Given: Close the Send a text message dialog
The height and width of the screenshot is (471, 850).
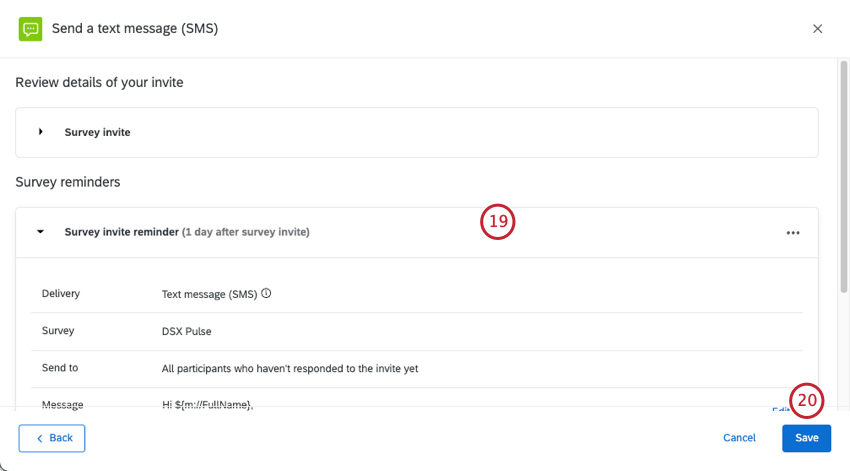Looking at the screenshot, I should pyautogui.click(x=817, y=29).
